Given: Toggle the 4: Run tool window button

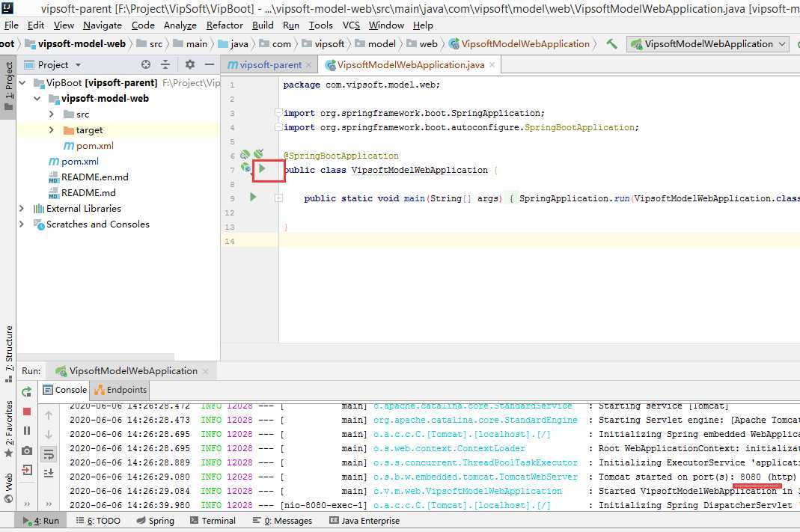Looking at the screenshot, I should click(x=41, y=521).
